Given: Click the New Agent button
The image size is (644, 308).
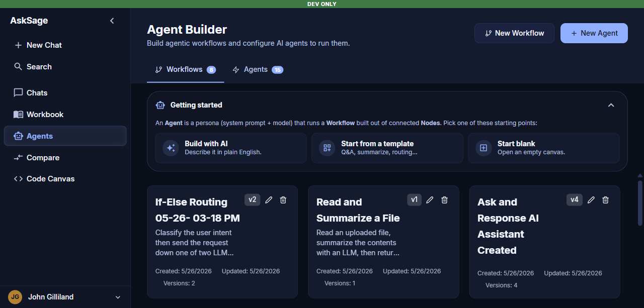Looking at the screenshot, I should click(x=594, y=33).
